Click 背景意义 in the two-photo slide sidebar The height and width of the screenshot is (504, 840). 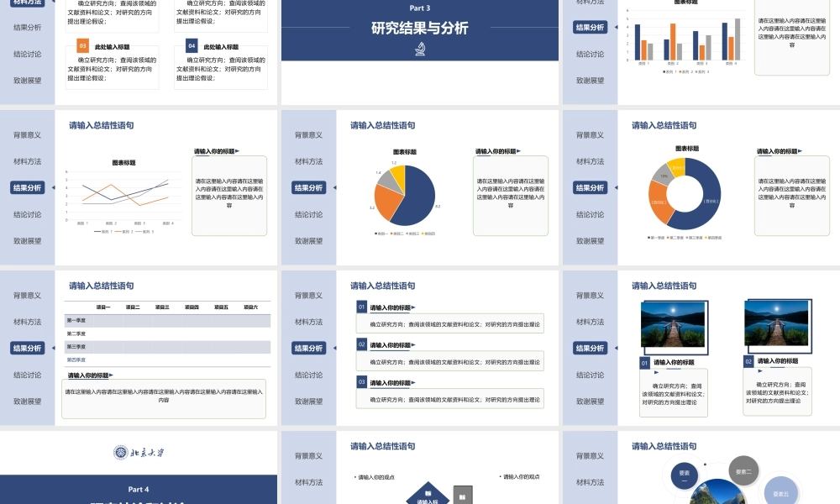[x=590, y=295]
